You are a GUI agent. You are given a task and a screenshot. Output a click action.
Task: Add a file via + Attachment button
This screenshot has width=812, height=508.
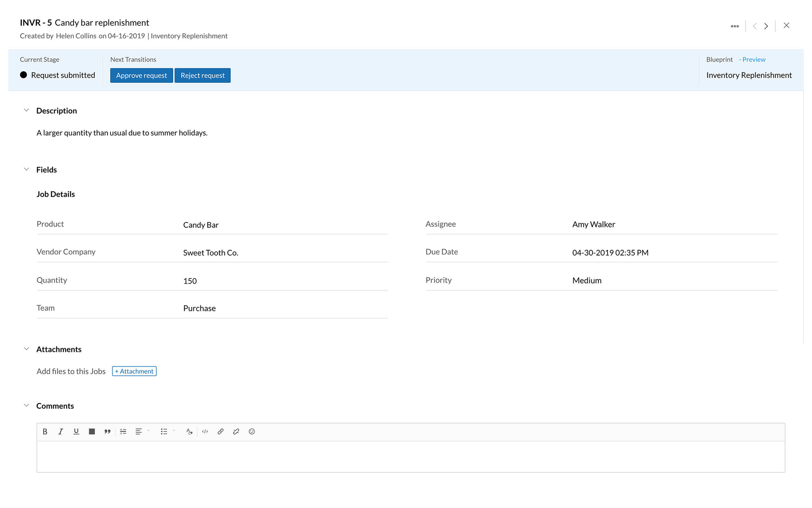pyautogui.click(x=134, y=371)
